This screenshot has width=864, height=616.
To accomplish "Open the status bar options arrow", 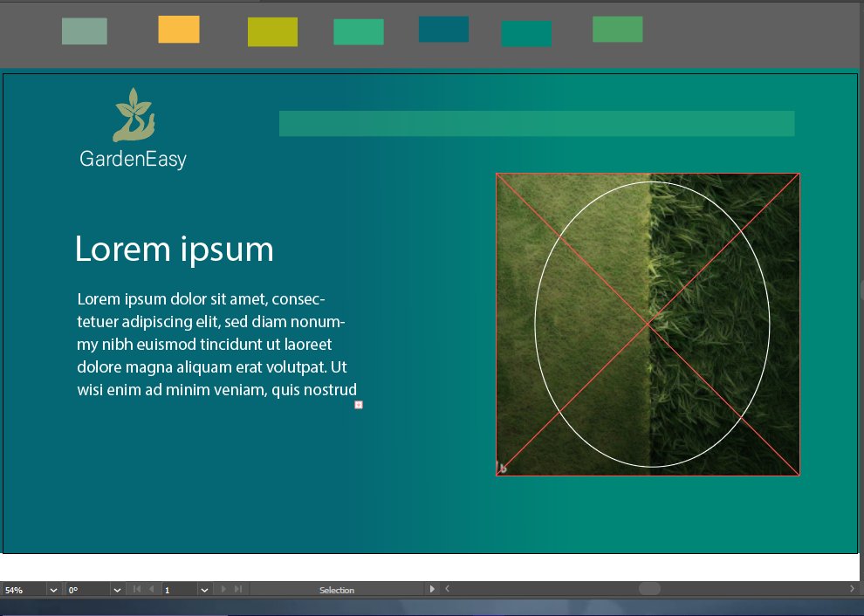I will pos(432,589).
